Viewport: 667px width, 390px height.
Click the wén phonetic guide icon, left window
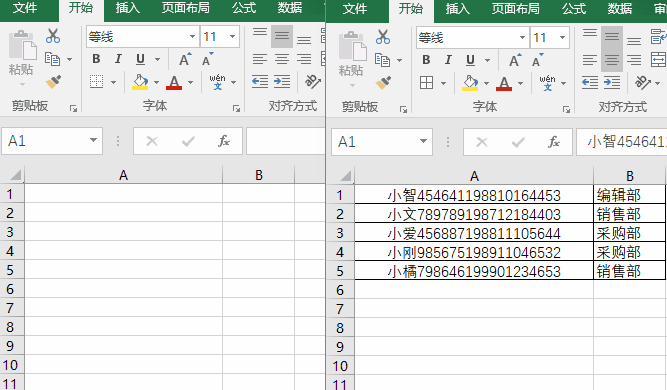tap(217, 82)
